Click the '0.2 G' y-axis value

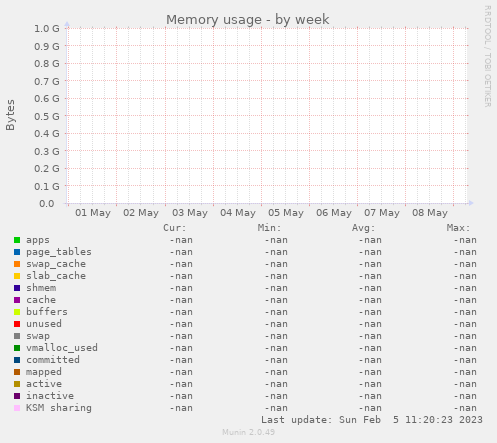(x=47, y=169)
